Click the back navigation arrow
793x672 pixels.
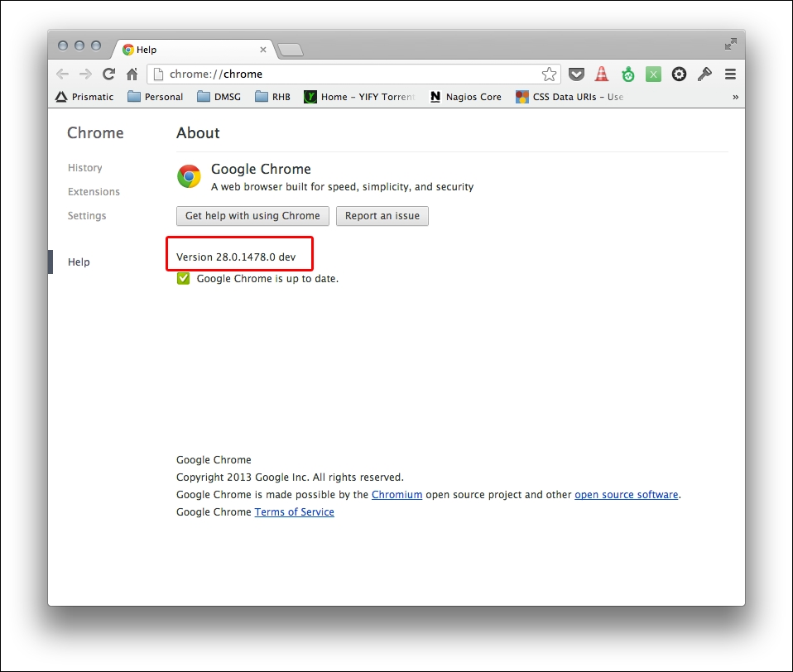63,74
